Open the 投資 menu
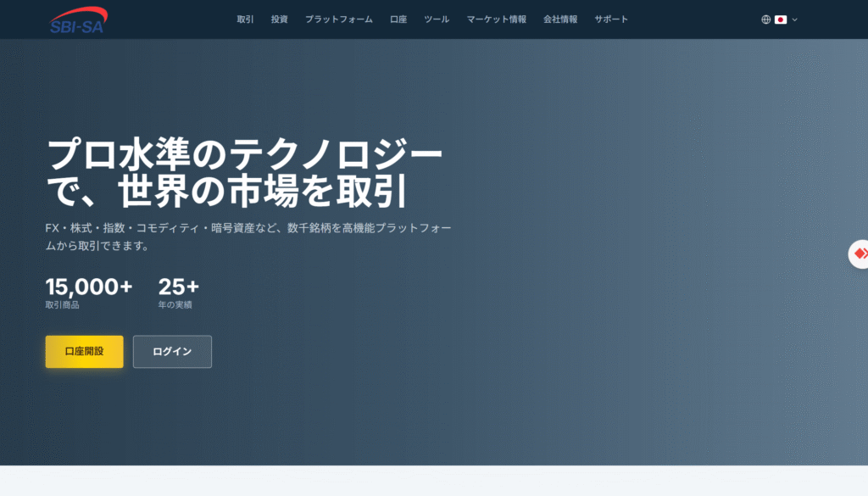Screen dimensions: 868x496 coord(280,20)
